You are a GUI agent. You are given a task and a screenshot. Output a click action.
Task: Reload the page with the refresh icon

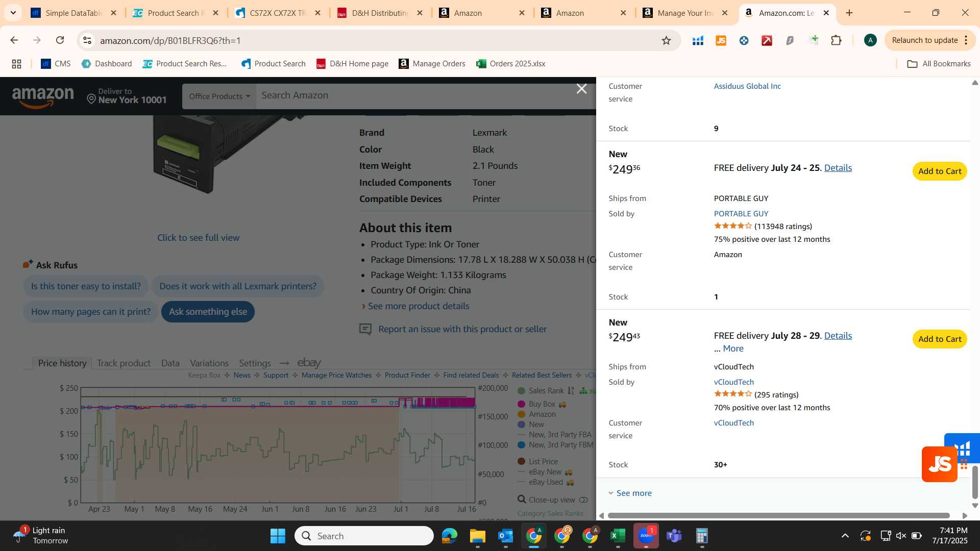coord(60,40)
